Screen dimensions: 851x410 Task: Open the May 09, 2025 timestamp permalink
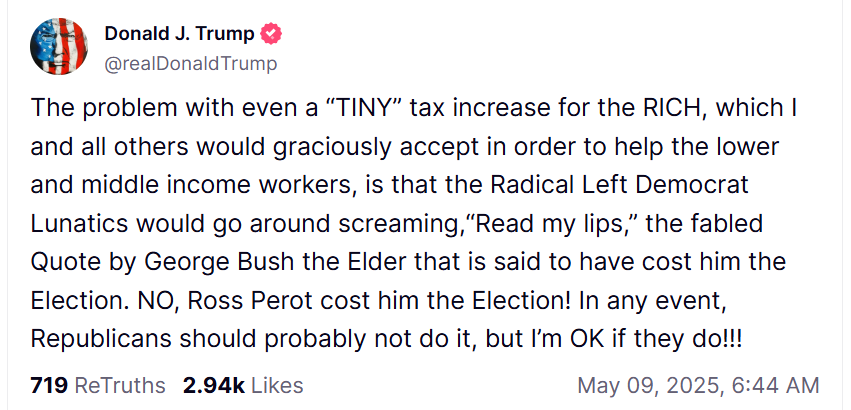698,386
